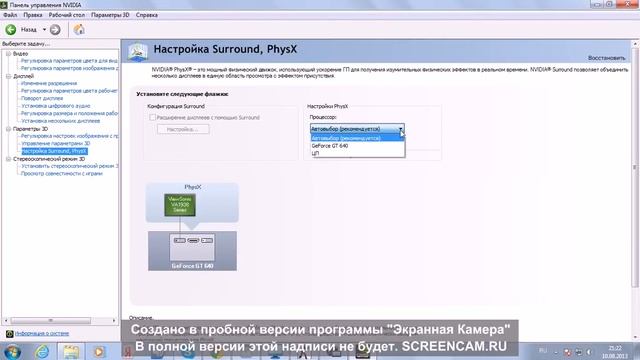The width and height of the screenshot is (640, 360).
Task: Select Настройка Surround, PhysX tree item
Action: [54, 151]
